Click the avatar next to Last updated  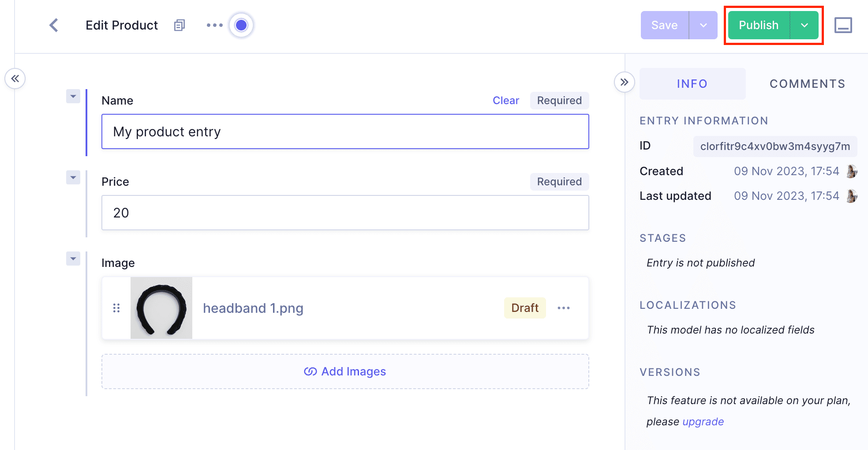tap(851, 196)
